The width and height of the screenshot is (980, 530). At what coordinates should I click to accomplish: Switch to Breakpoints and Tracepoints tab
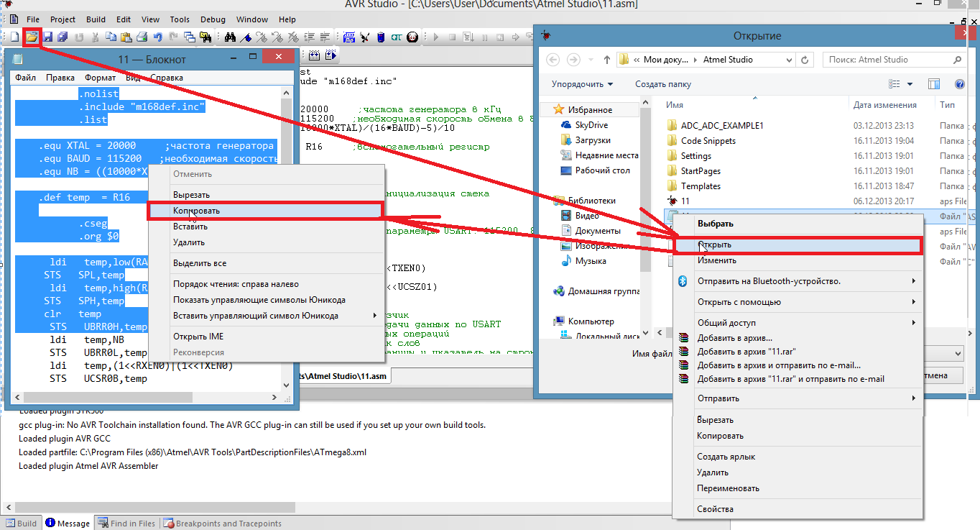pyautogui.click(x=223, y=524)
